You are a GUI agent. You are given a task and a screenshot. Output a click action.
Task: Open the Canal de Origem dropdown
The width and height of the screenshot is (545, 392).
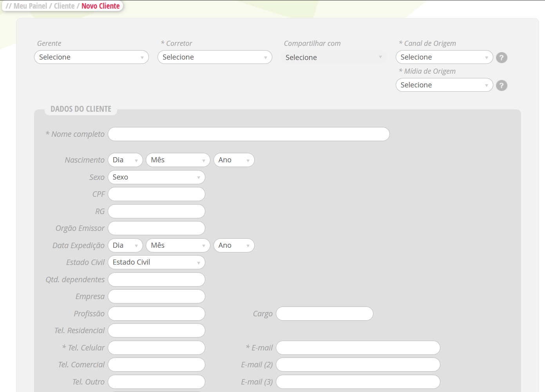tap(444, 57)
